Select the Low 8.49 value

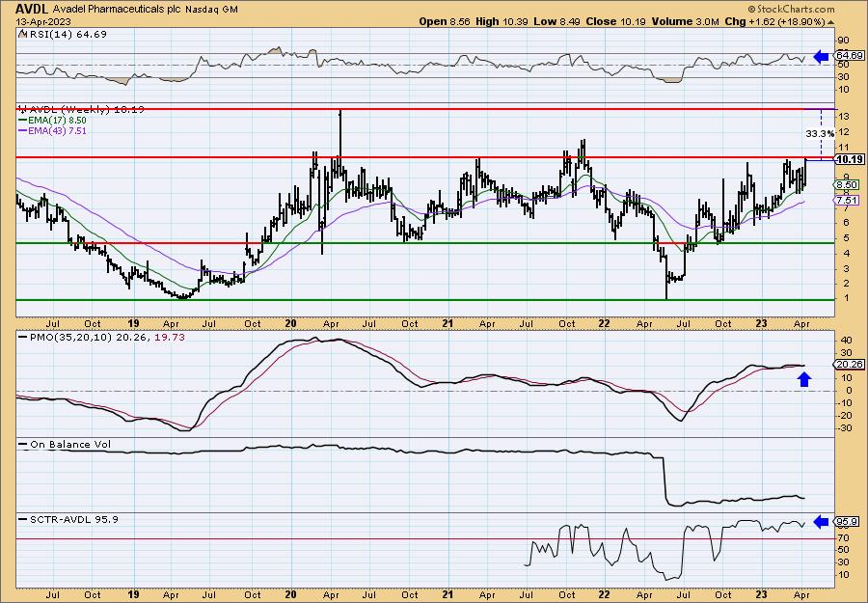556,21
